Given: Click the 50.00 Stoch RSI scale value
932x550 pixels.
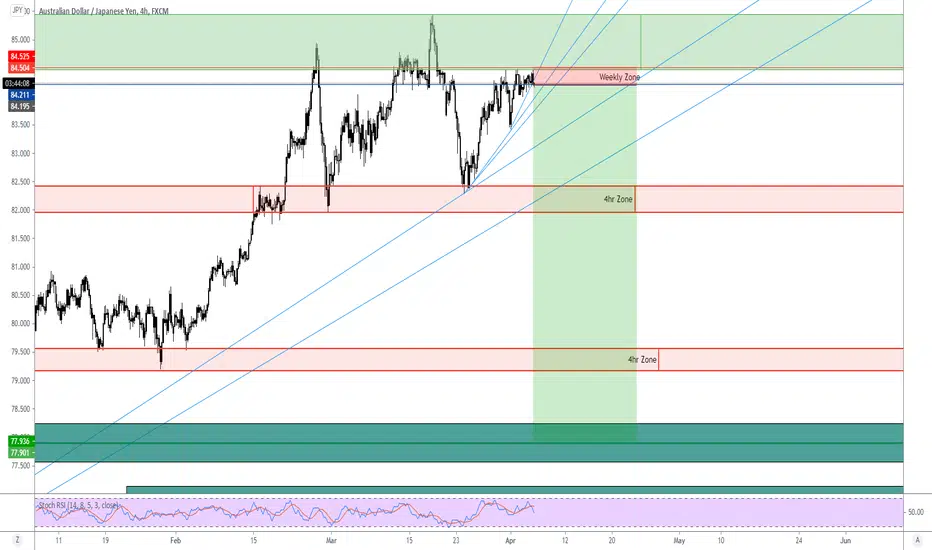Looking at the screenshot, I should pos(916,512).
